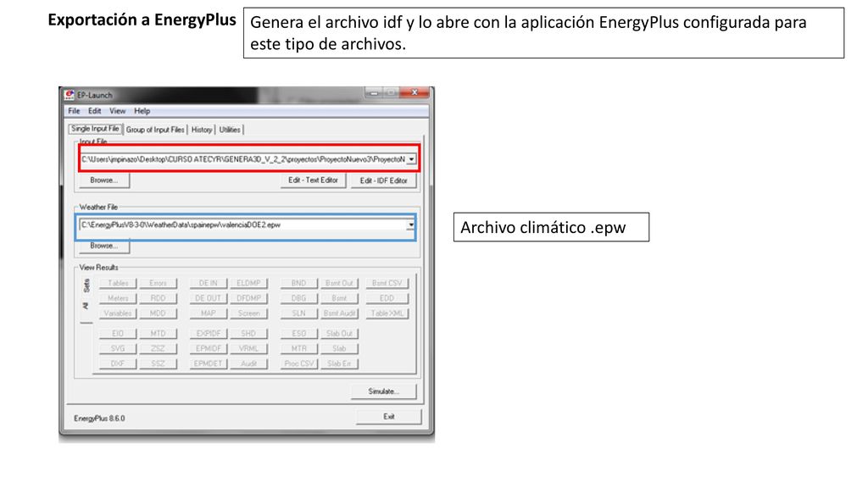The image size is (868, 488).
Task: Click the Table XML results button
Action: 387,313
